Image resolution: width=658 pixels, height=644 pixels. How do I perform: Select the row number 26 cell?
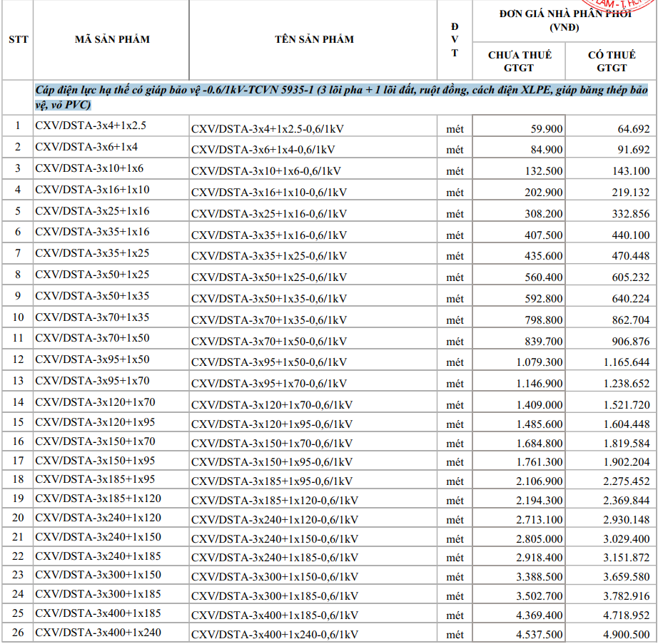point(18,631)
